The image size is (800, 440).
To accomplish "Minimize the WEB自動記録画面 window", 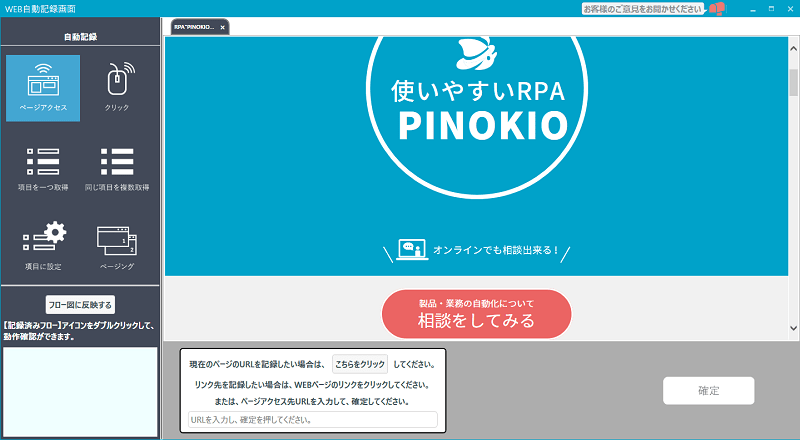I will [x=753, y=9].
